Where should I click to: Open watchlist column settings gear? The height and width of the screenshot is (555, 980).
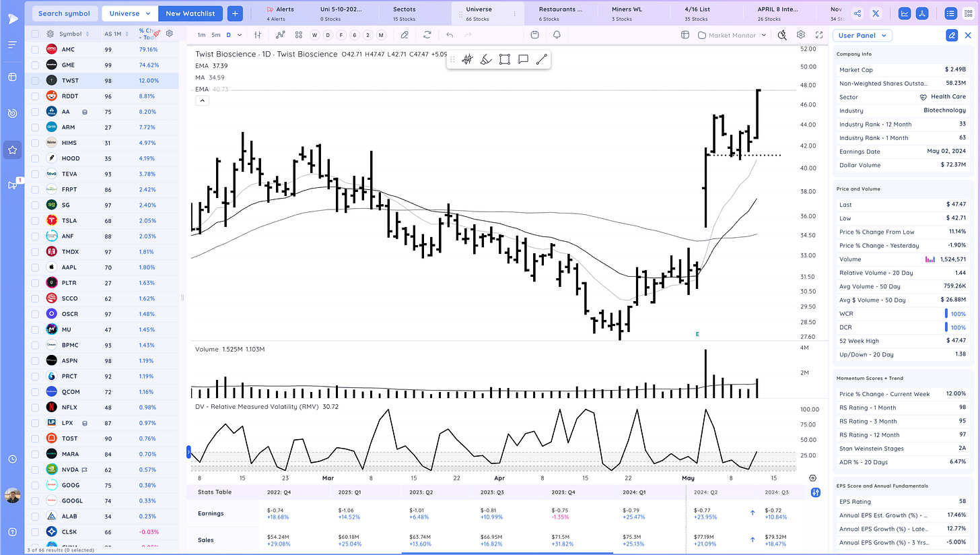pos(169,33)
